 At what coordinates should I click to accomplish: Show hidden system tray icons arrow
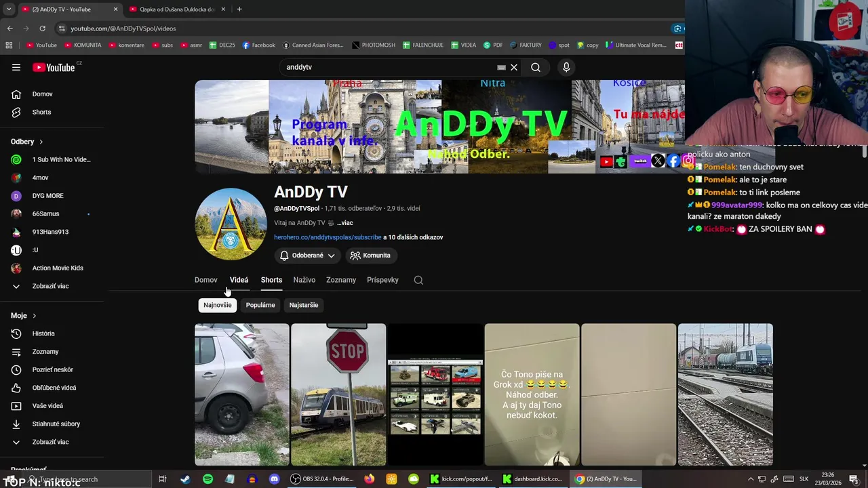pyautogui.click(x=751, y=479)
